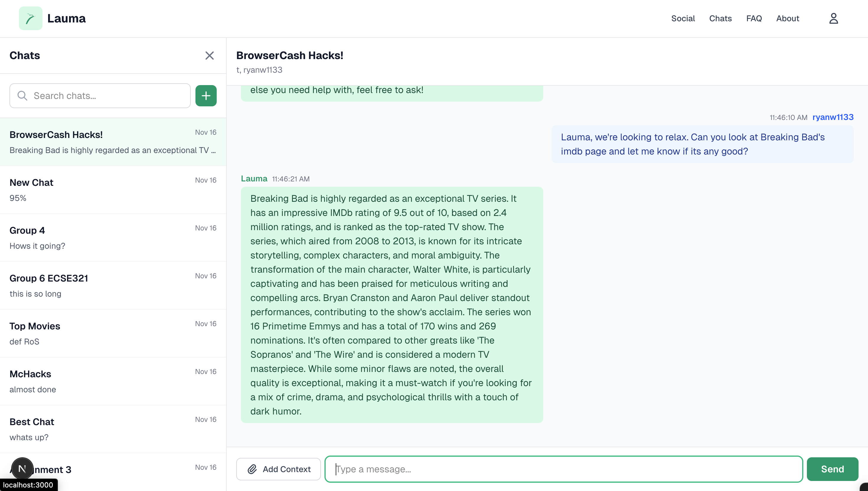Screen dimensions: 868x491
Task: Click the green plus new chat button
Action: (x=206, y=96)
